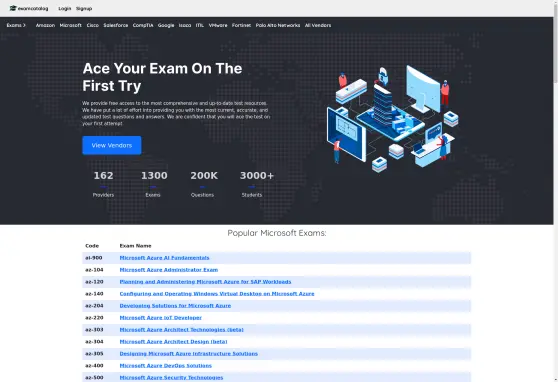Select VMware in vendor navigation

[x=218, y=25]
